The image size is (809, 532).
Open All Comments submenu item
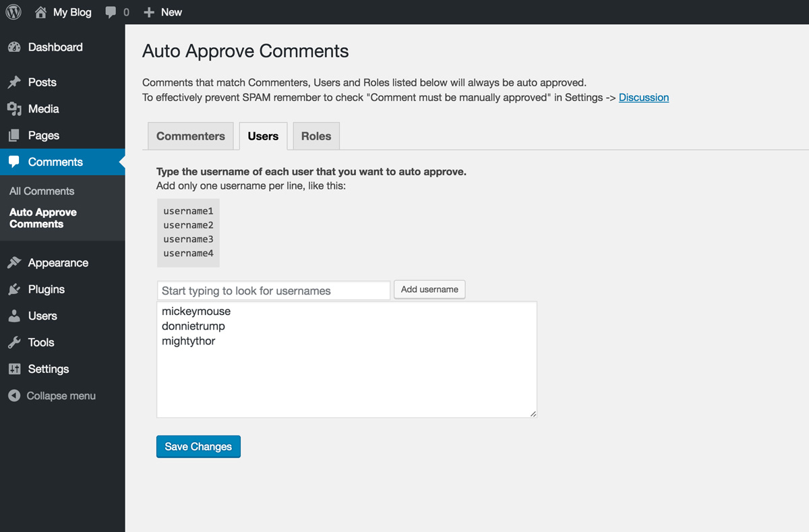coord(42,191)
